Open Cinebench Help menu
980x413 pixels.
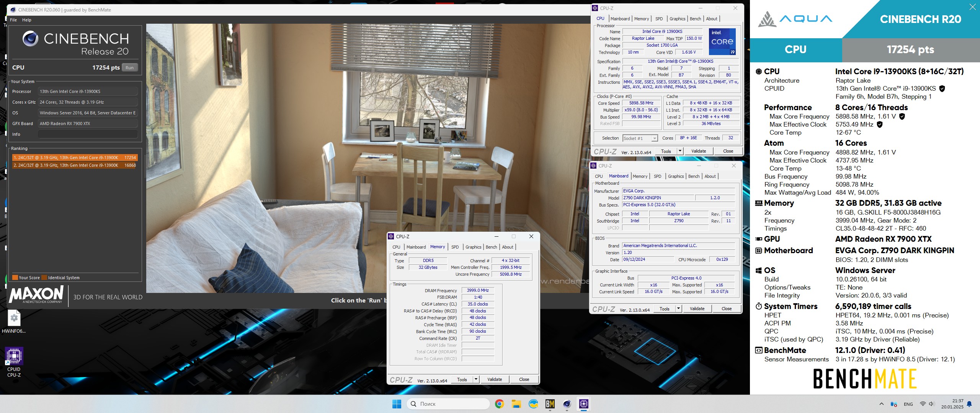coord(27,20)
